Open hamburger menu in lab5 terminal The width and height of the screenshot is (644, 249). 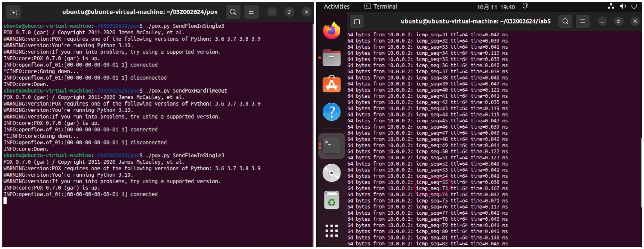pyautogui.click(x=582, y=21)
